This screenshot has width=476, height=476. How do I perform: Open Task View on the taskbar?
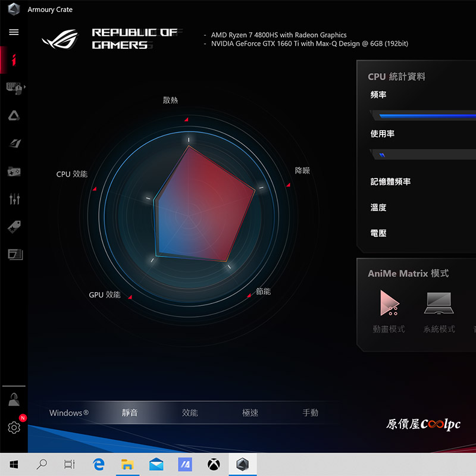tap(70, 464)
